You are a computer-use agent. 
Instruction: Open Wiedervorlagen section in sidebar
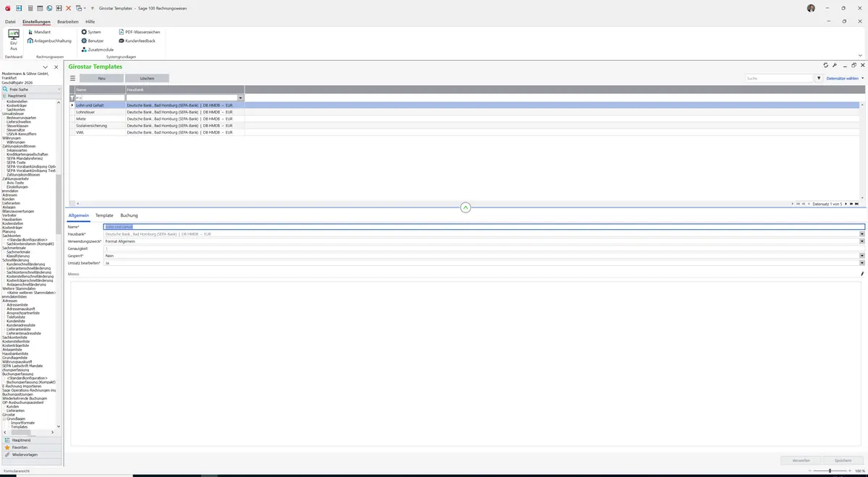pyautogui.click(x=30, y=455)
